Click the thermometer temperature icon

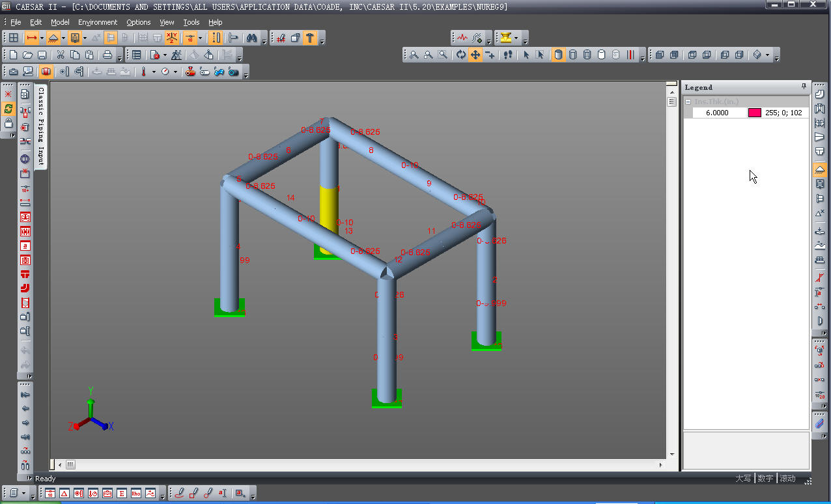tap(144, 72)
